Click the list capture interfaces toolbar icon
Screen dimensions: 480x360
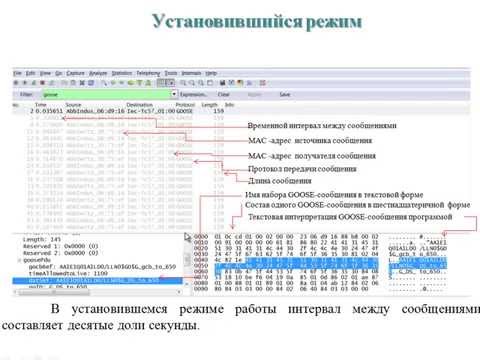pos(16,83)
